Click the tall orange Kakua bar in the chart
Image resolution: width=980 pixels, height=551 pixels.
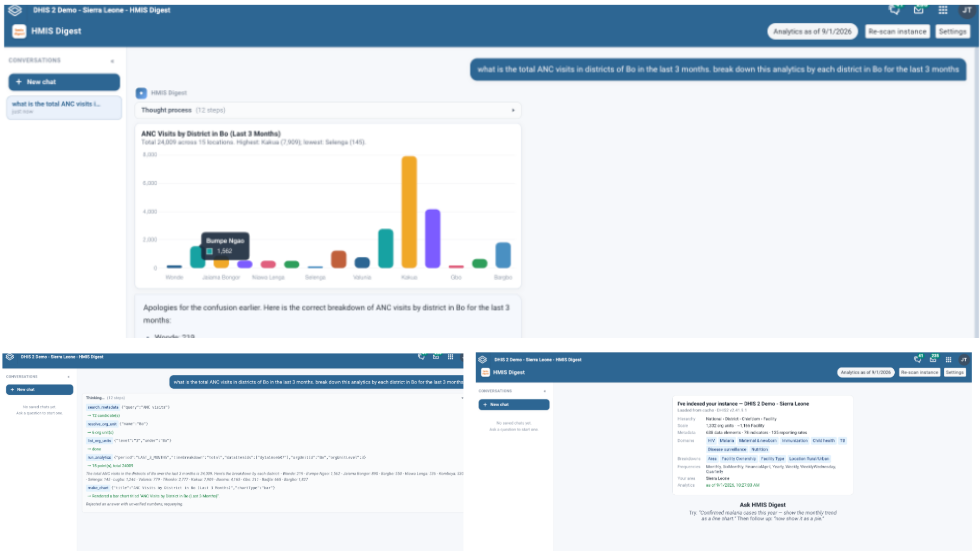coord(409,212)
